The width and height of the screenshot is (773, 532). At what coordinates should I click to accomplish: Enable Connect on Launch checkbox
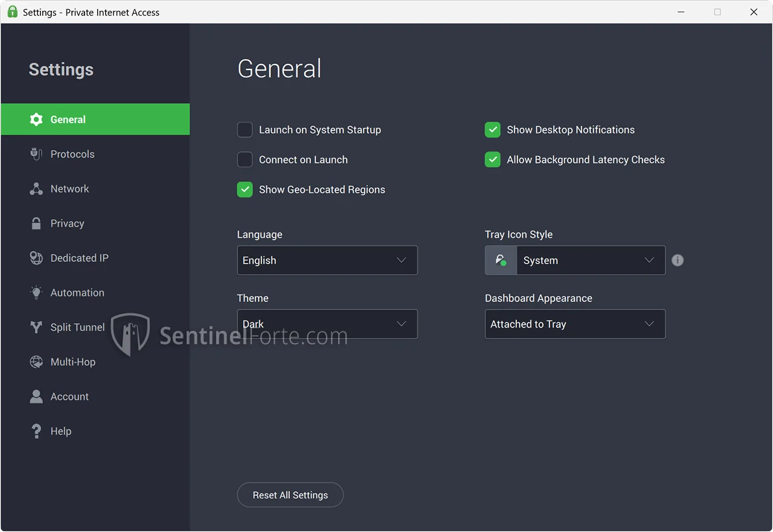pos(245,159)
